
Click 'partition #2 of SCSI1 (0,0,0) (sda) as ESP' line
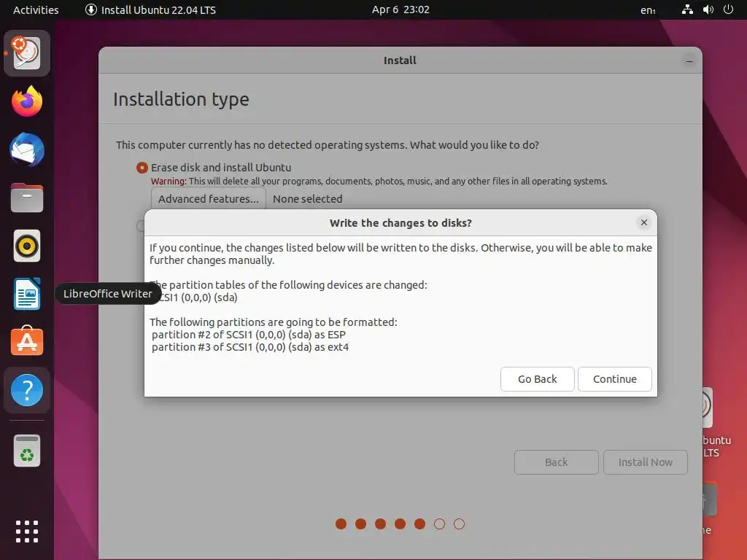(249, 335)
